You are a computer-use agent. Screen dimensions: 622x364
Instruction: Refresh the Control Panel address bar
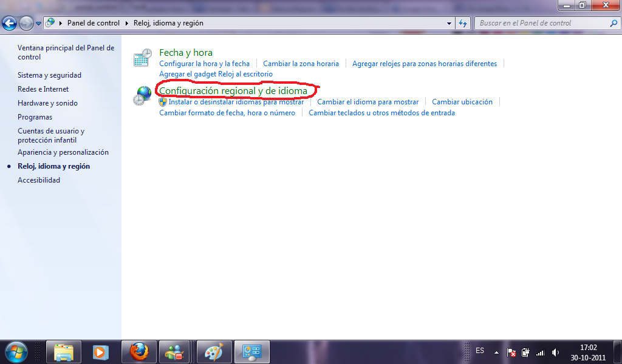click(x=463, y=23)
